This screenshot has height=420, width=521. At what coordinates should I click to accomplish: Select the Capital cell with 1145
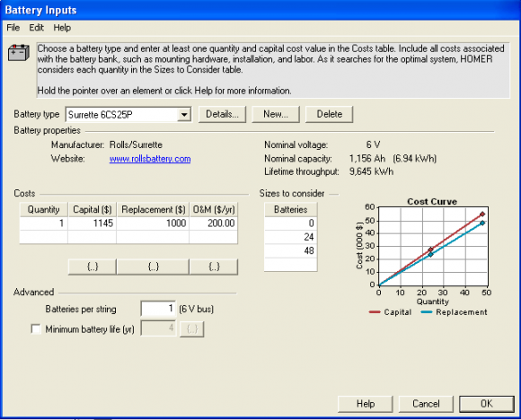92,223
